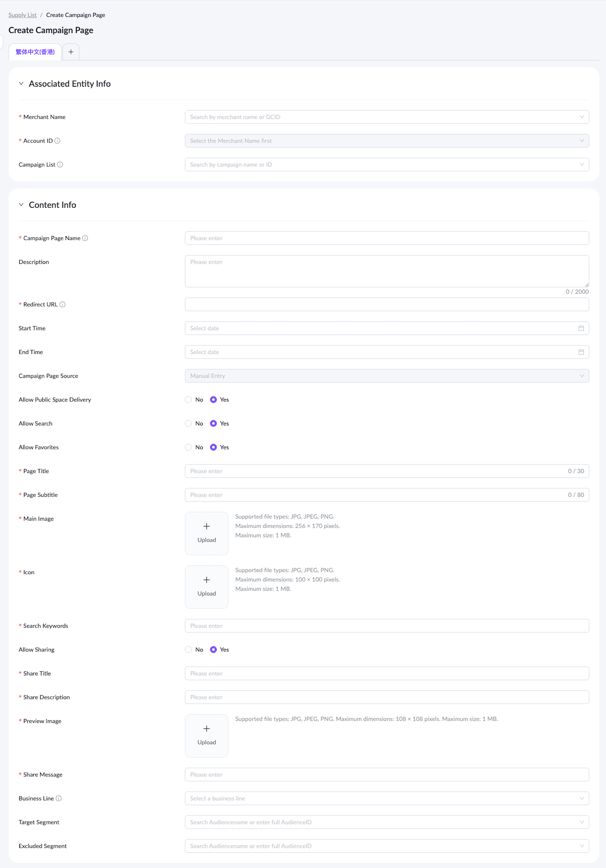
Task: Select No for Allow Sharing
Action: click(x=188, y=650)
